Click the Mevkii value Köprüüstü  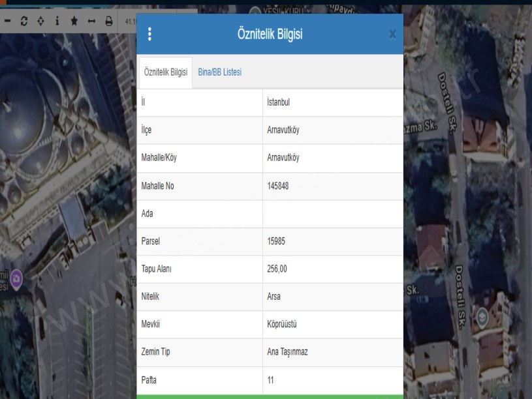(x=283, y=324)
